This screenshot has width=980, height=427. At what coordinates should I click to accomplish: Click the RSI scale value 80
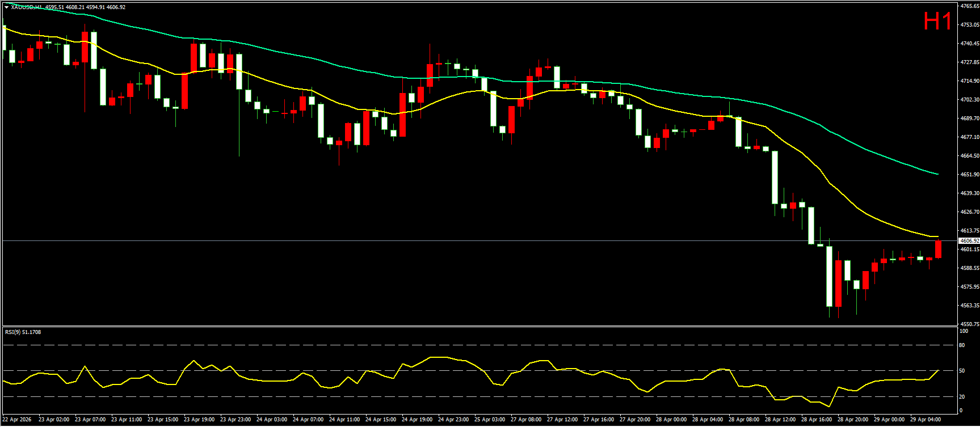click(962, 345)
